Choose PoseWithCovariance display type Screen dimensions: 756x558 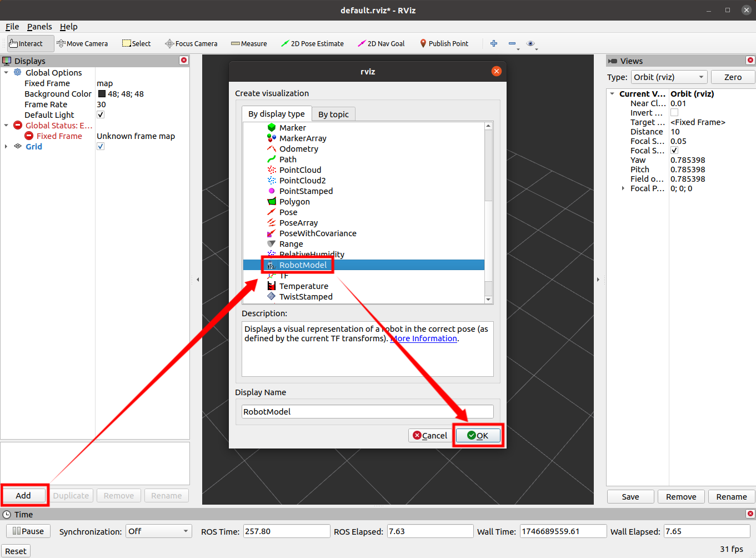(x=318, y=233)
